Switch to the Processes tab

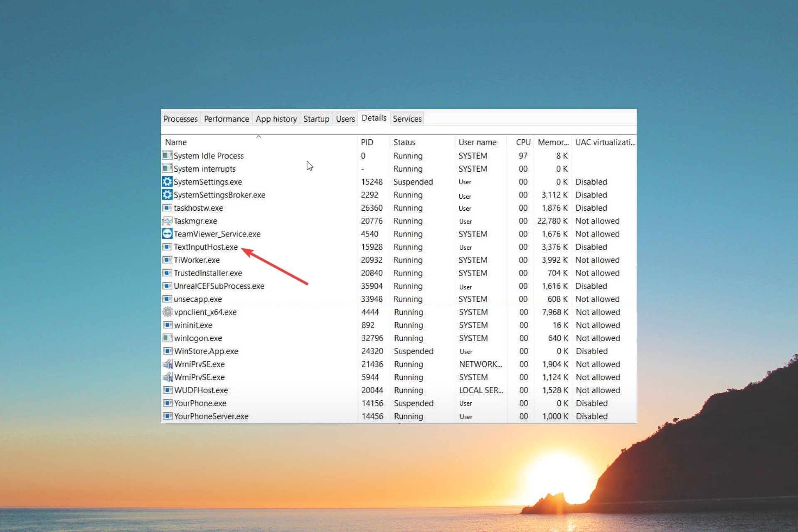coord(180,119)
